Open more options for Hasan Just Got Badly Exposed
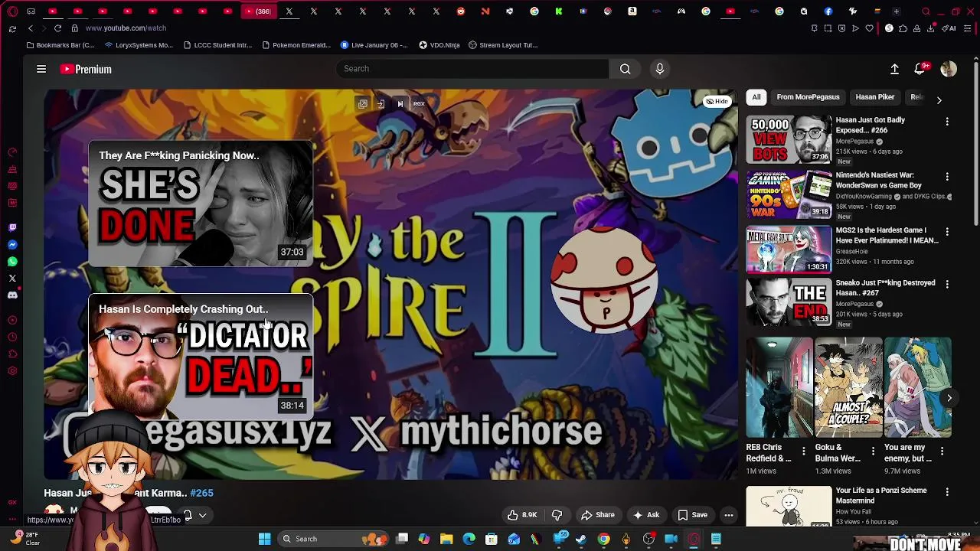Image resolution: width=980 pixels, height=551 pixels. click(x=947, y=122)
